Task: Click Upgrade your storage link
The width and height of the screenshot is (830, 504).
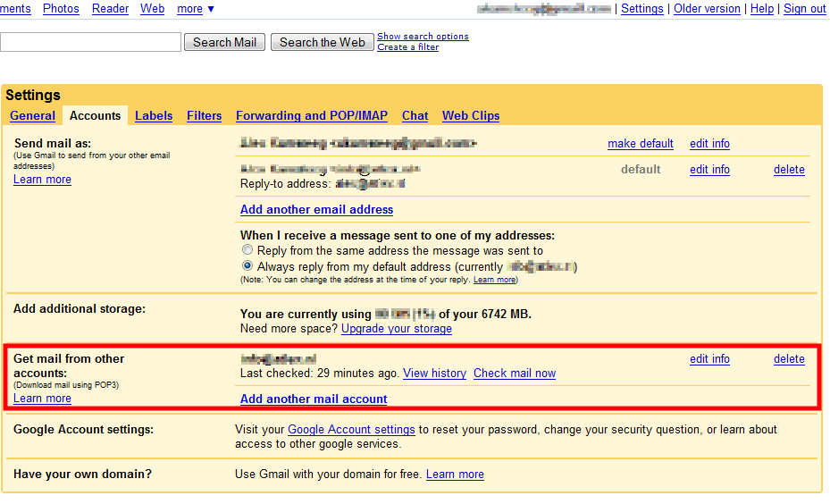Action: tap(397, 328)
